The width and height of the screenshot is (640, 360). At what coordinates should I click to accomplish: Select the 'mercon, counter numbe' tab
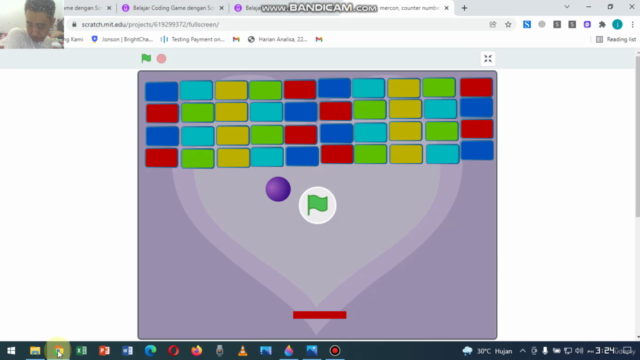click(408, 8)
